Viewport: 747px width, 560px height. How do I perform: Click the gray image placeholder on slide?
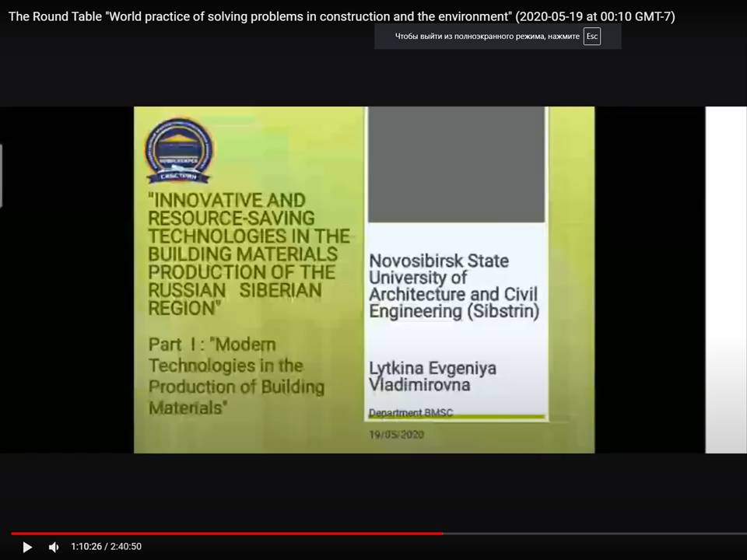point(457,164)
